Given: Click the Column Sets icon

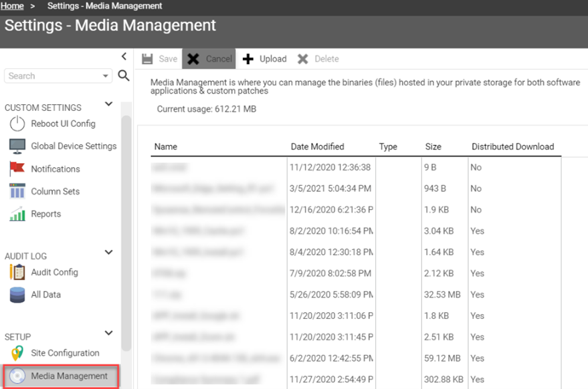Looking at the screenshot, I should click(17, 191).
